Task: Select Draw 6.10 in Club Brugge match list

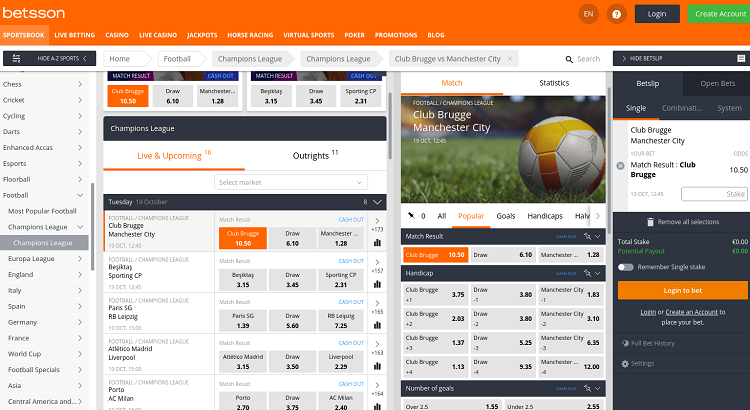Action: click(x=292, y=238)
